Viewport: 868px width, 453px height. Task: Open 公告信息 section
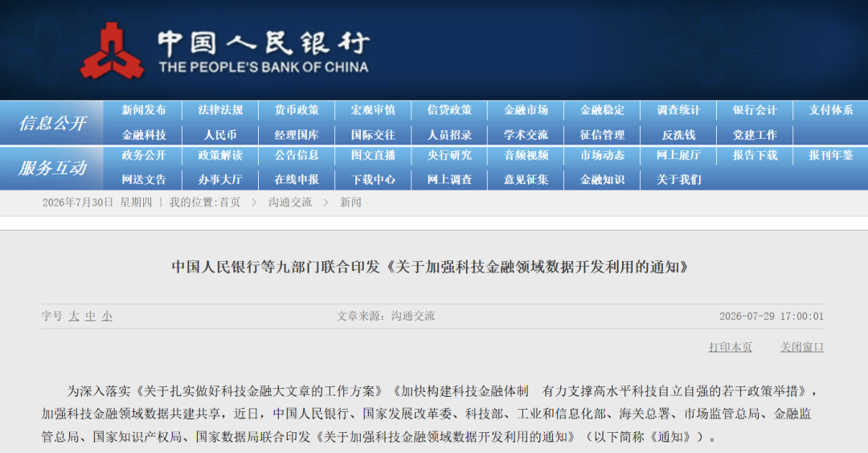coord(297,156)
